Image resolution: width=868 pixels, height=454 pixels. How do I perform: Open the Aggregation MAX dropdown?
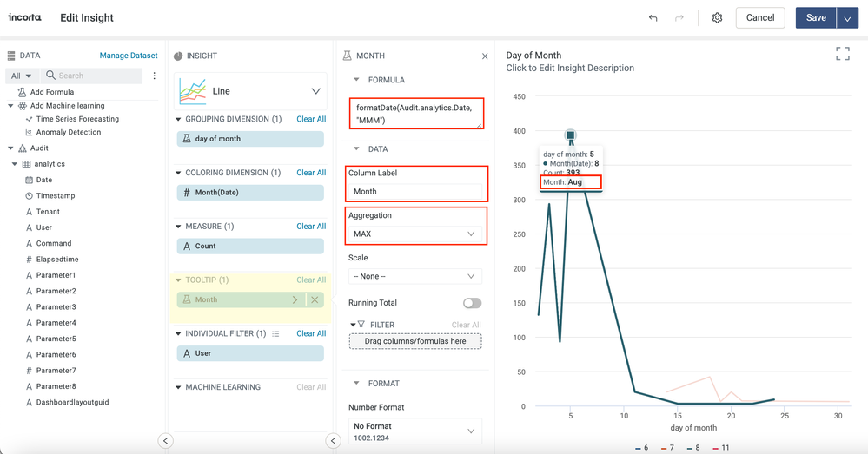click(414, 234)
